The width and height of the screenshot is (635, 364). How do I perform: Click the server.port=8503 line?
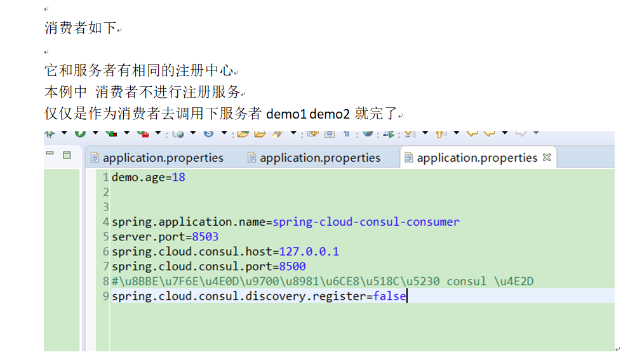coord(165,237)
